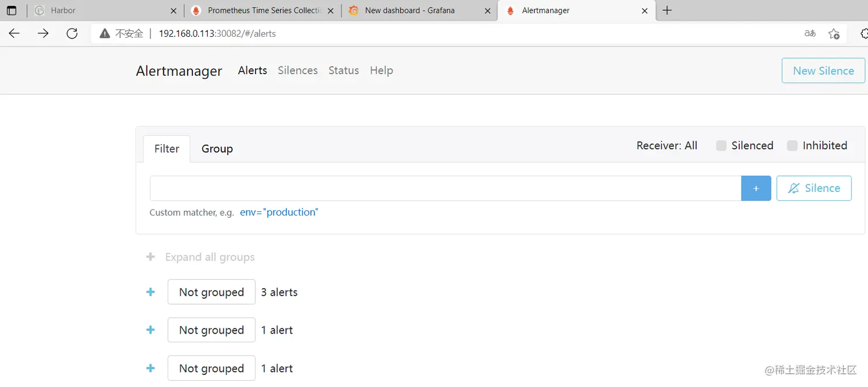Open the Help navigation item
The height and width of the screenshot is (387, 868).
381,71
